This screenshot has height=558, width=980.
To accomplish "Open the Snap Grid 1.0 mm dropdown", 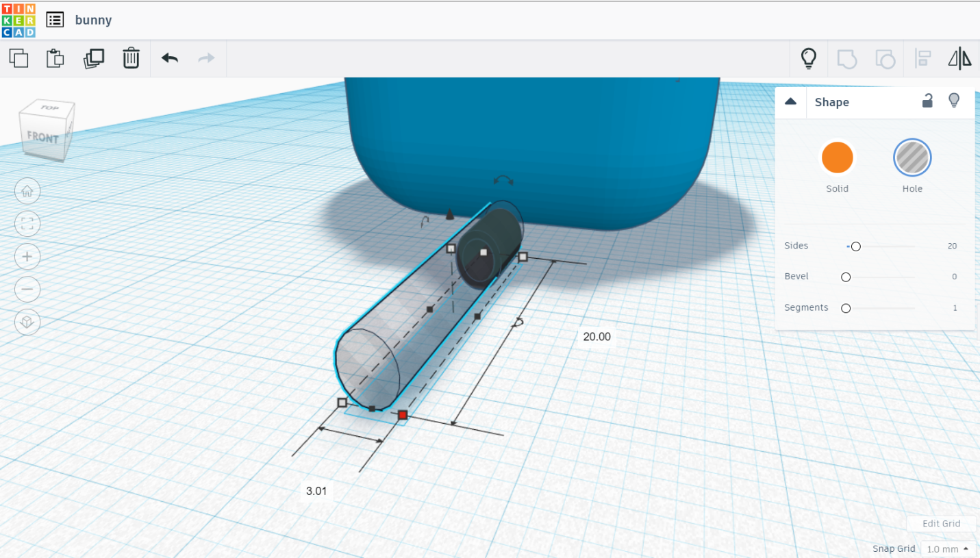I will [x=948, y=549].
